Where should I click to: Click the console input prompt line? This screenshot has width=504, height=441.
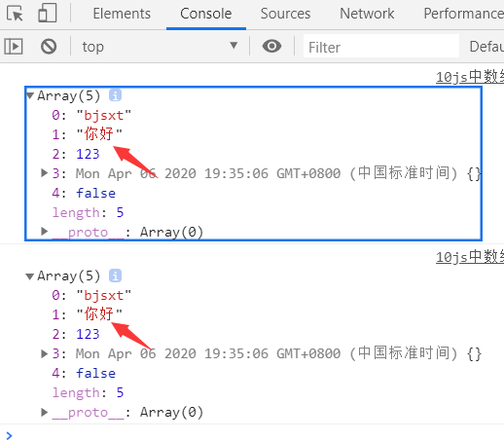pyautogui.click(x=252, y=435)
